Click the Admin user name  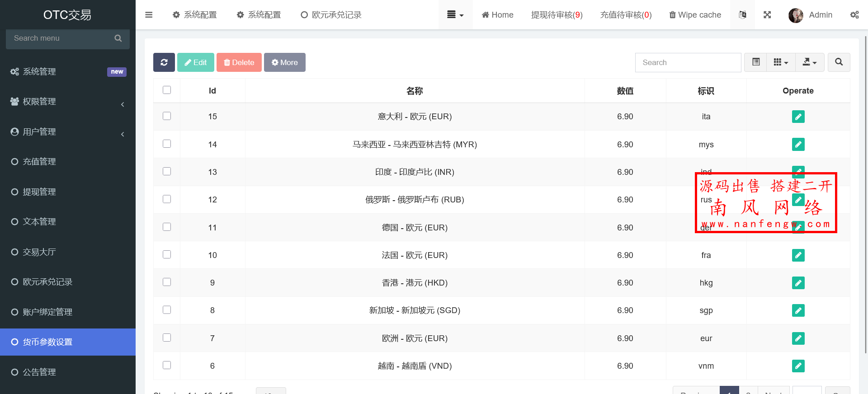(821, 15)
